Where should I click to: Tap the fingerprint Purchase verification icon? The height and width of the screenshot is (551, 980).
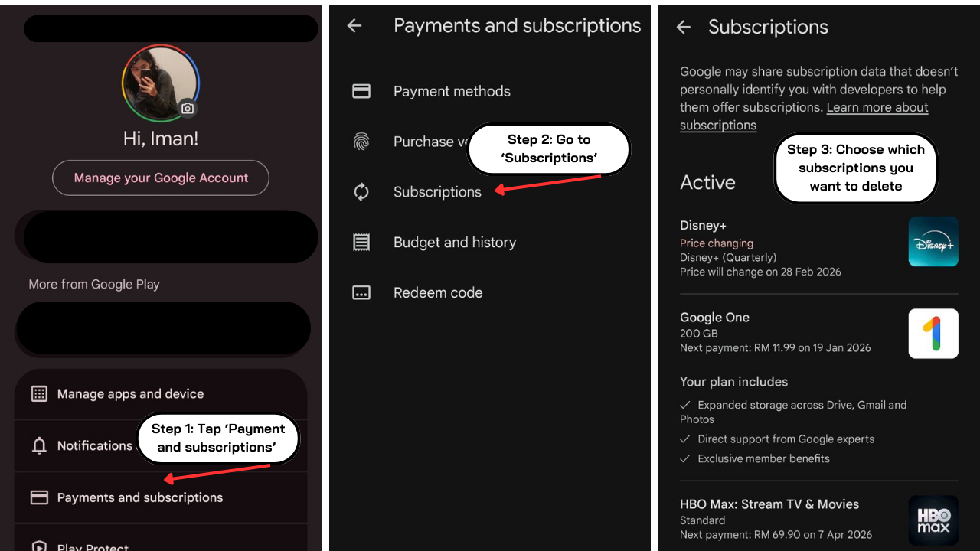[361, 142]
